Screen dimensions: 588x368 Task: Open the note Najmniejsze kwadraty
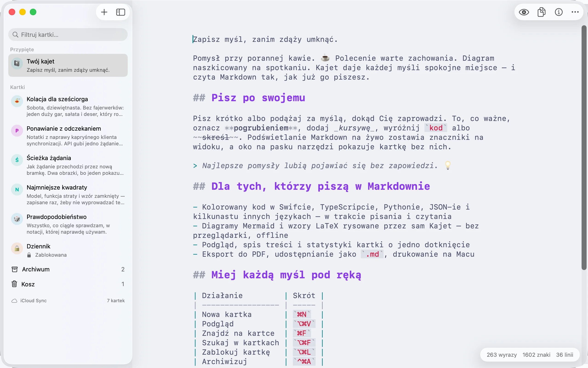[68, 195]
